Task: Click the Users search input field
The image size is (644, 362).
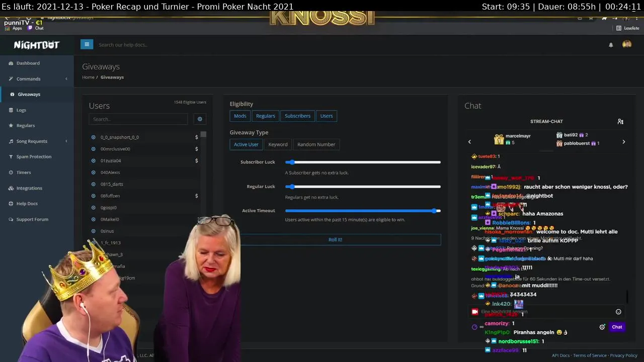Action: tap(138, 119)
